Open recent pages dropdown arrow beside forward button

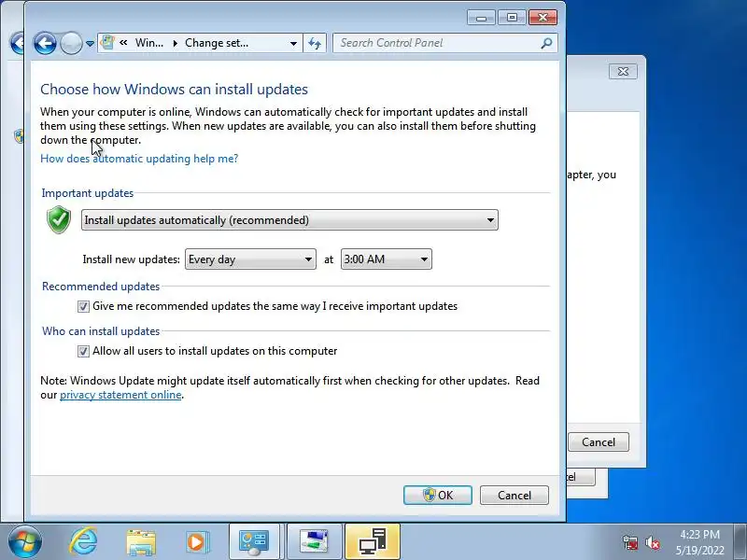[90, 44]
